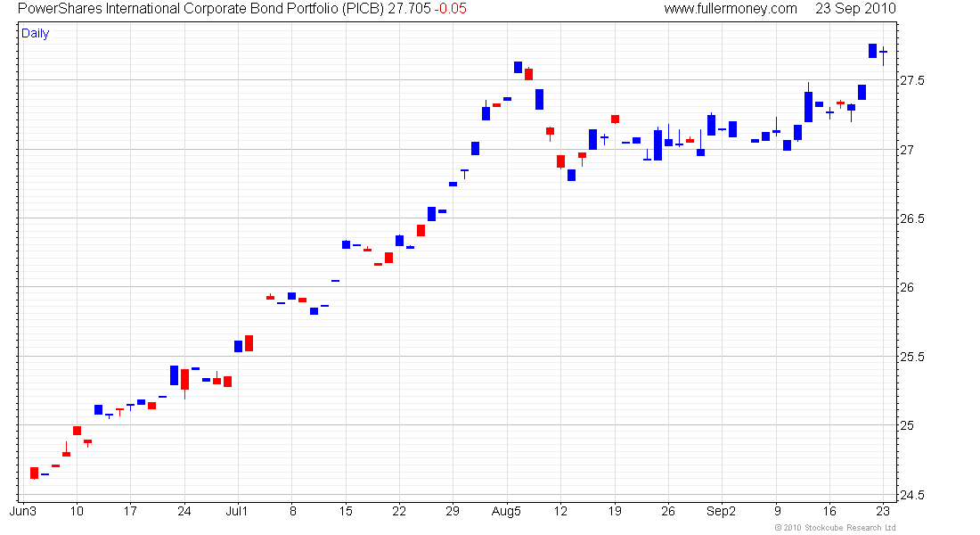Click the Daily label on the chart
The width and height of the screenshot is (980, 535).
35,34
